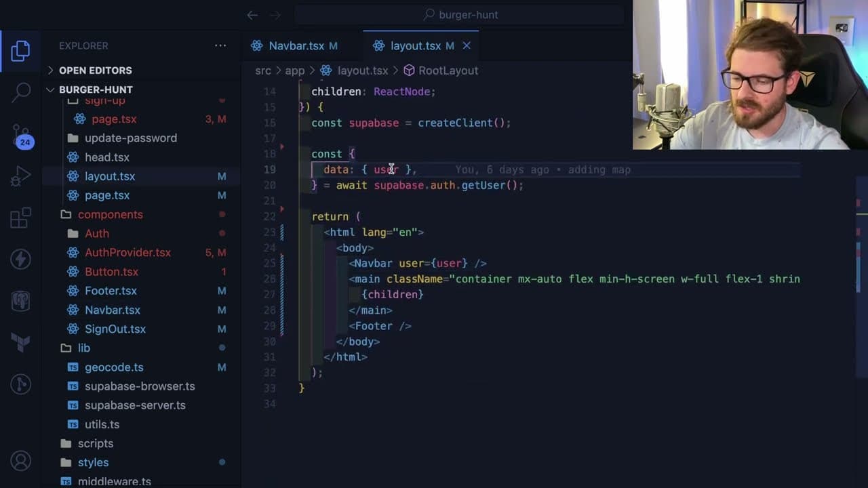Open page.tsx under sign-up
Viewport: 868px width, 488px height.
[x=114, y=119]
